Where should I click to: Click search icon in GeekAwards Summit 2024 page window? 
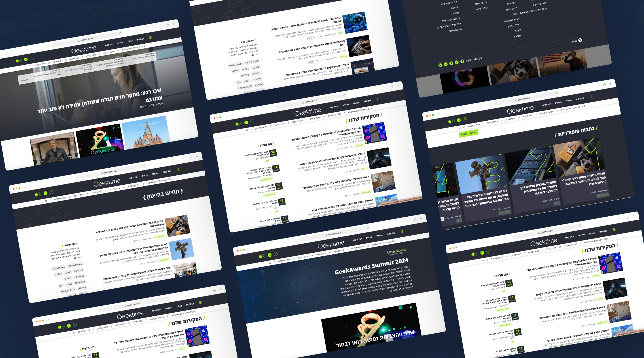pyautogui.click(x=276, y=254)
